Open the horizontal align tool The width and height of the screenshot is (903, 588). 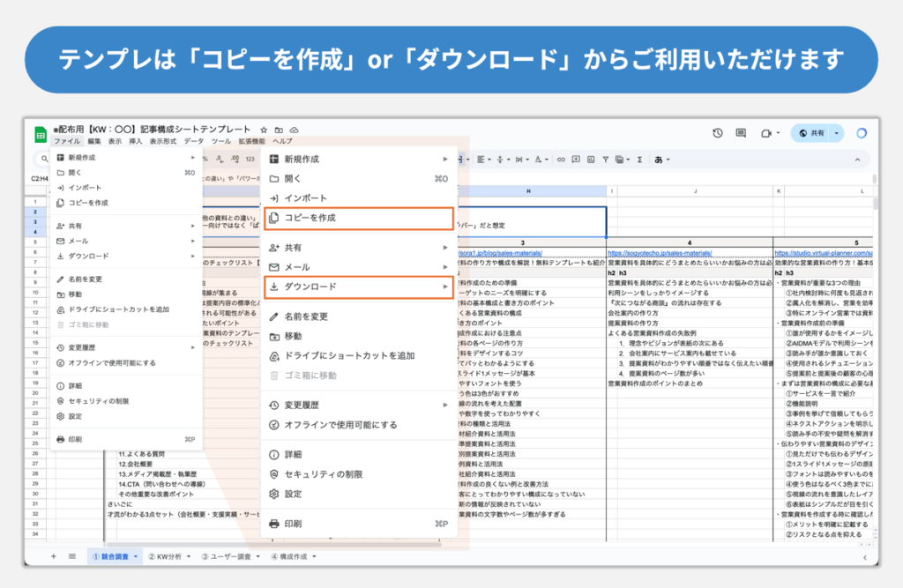pyautogui.click(x=482, y=160)
